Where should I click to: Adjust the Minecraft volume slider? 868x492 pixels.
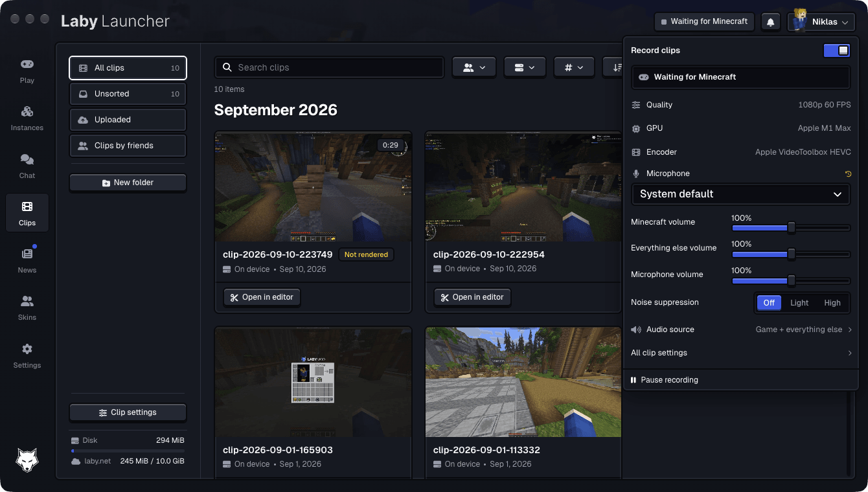click(790, 228)
